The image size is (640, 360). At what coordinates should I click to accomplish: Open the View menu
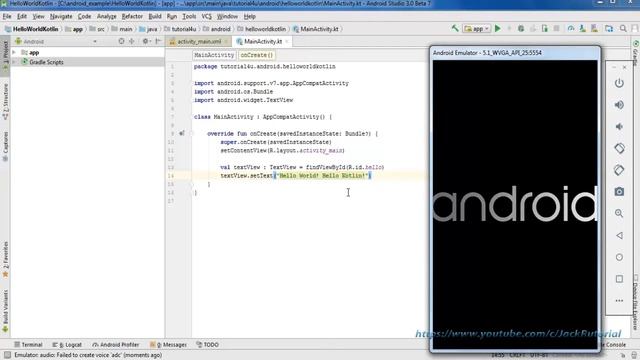point(38,16)
